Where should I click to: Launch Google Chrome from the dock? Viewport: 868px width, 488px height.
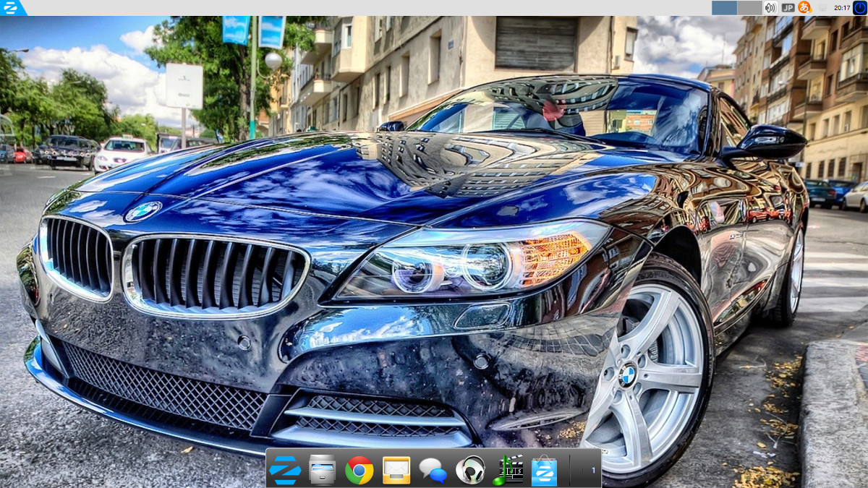point(359,470)
